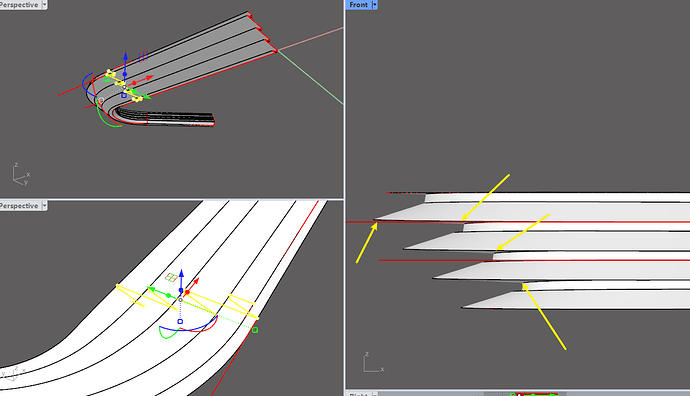Activate the bottom Perspective viewport title
The height and width of the screenshot is (396, 690).
(19, 205)
